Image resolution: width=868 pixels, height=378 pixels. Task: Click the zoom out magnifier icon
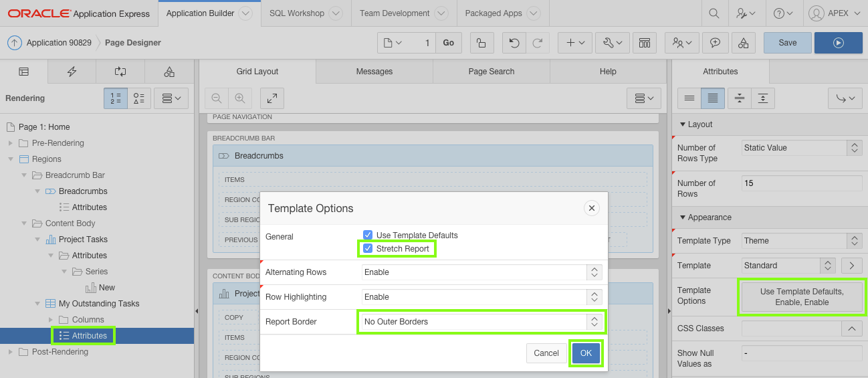pyautogui.click(x=217, y=98)
